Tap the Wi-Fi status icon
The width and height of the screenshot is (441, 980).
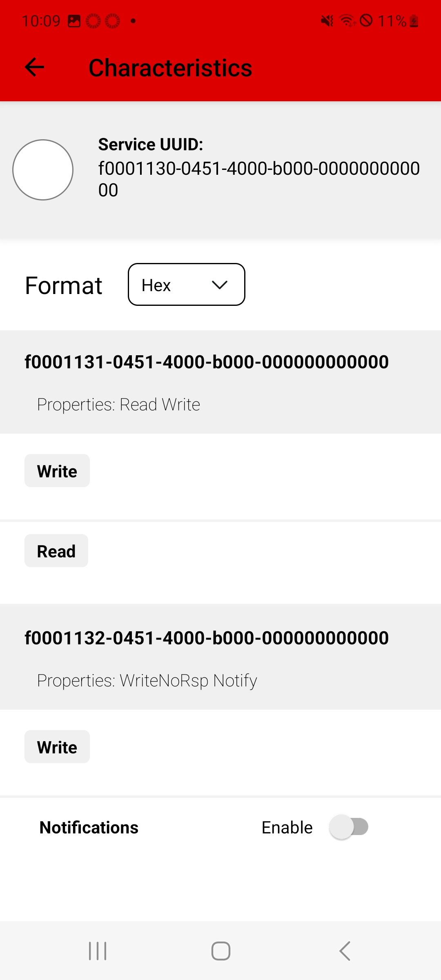click(x=347, y=20)
